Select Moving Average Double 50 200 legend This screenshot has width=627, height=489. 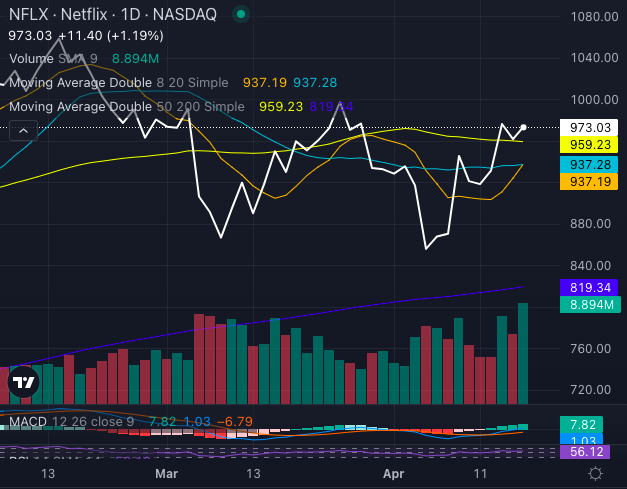point(126,106)
